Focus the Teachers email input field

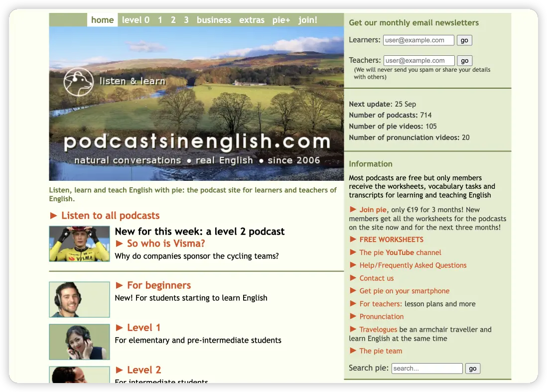click(419, 61)
